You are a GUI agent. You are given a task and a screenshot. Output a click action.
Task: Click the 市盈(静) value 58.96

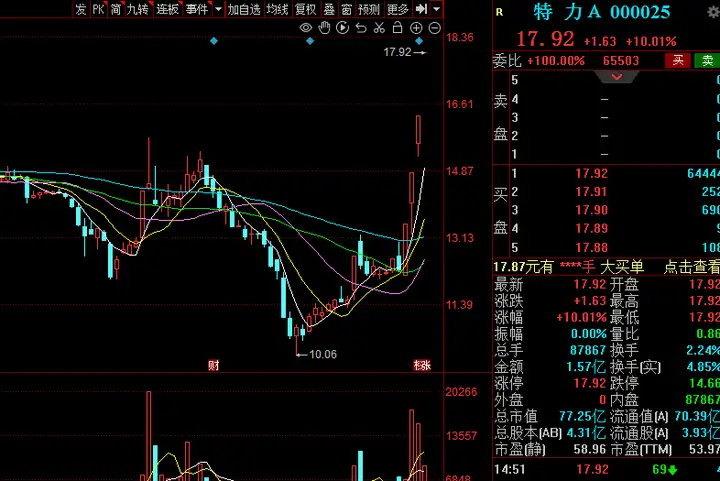[590, 449]
